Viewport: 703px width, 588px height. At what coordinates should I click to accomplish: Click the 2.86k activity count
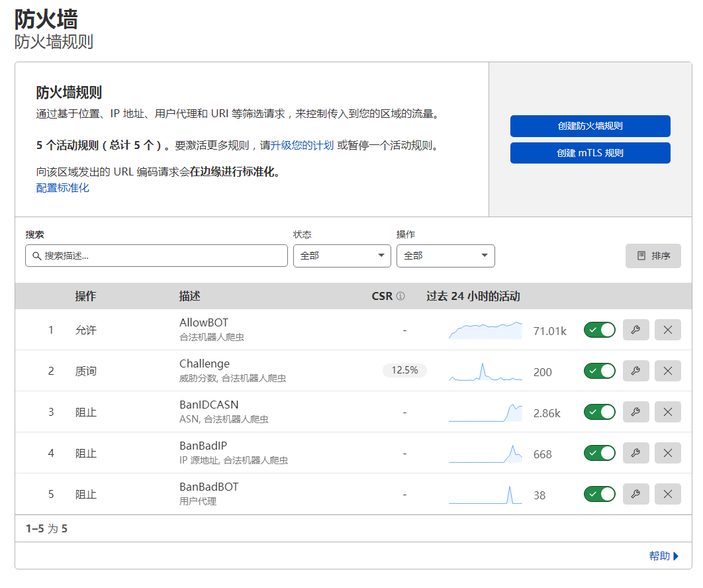[547, 413]
